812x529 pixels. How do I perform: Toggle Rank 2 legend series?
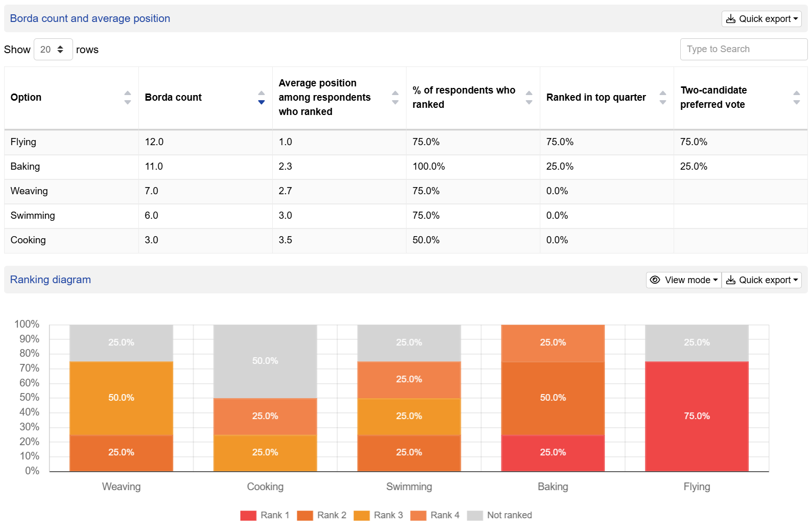point(322,515)
